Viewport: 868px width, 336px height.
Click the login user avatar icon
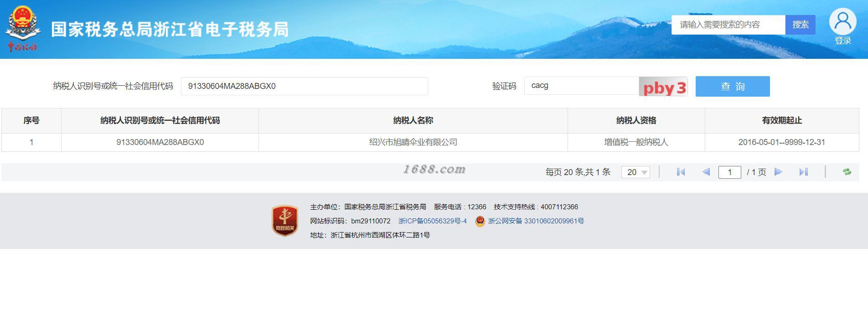[x=843, y=21]
